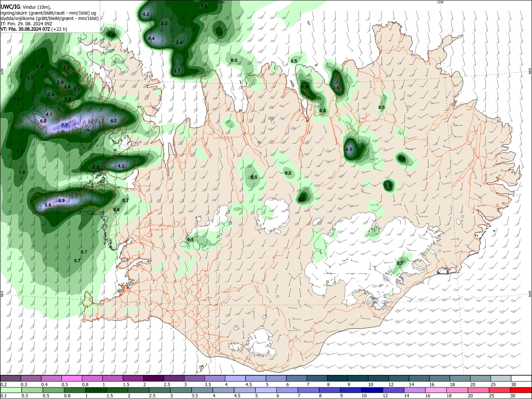The image size is (532, 399).
Task: Select the dark teal snow swatch between 9 and 10
Action: [x=357, y=379]
